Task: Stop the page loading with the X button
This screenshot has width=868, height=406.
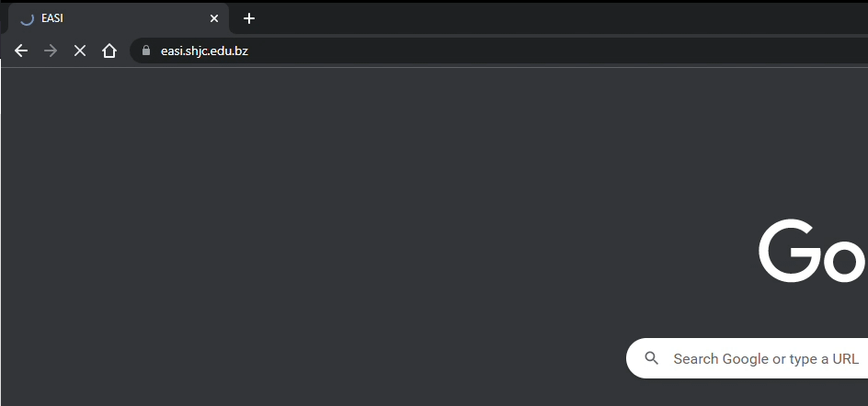Action: click(x=80, y=51)
